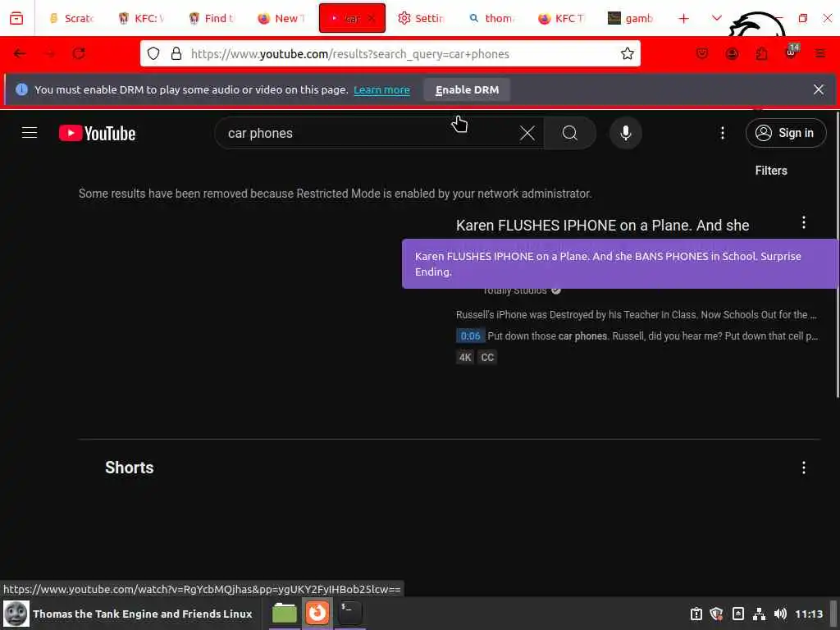
Task: Open the Shorts section options menu
Action: tap(804, 468)
